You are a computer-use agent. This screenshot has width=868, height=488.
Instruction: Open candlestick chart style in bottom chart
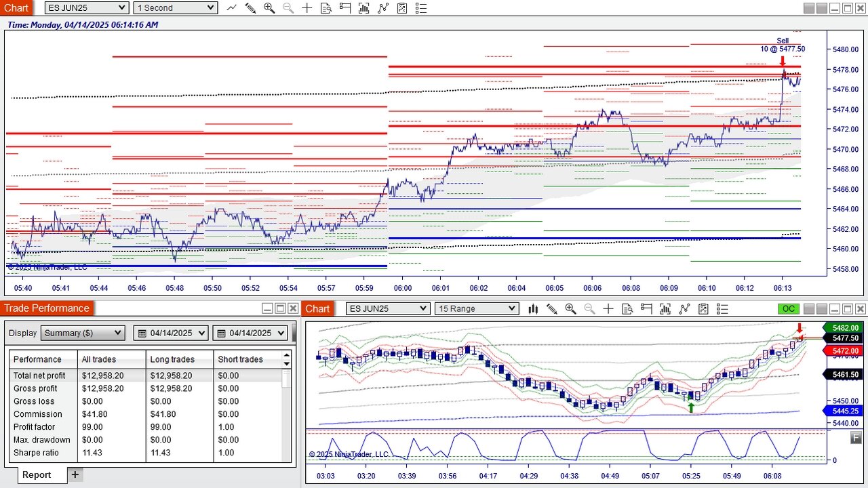click(x=533, y=309)
